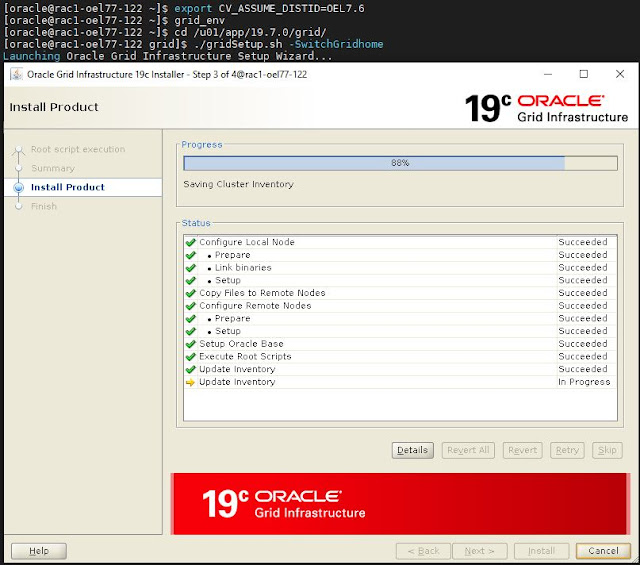
Task: Click 'Saving Cluster Inventory' status message
Action: click(x=238, y=184)
